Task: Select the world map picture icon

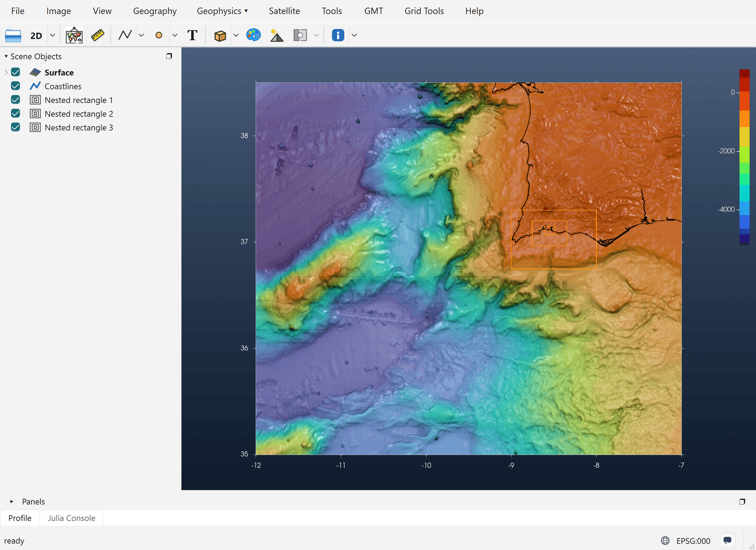Action: click(74, 35)
